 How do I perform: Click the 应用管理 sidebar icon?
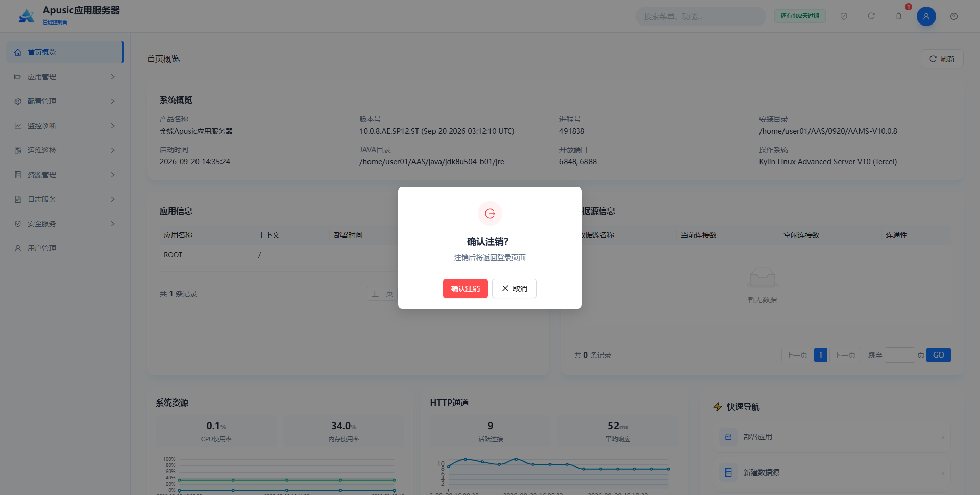pyautogui.click(x=18, y=77)
